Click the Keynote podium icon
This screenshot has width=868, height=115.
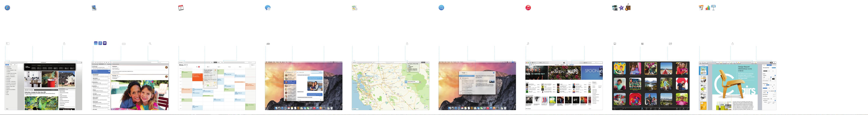tap(713, 7)
